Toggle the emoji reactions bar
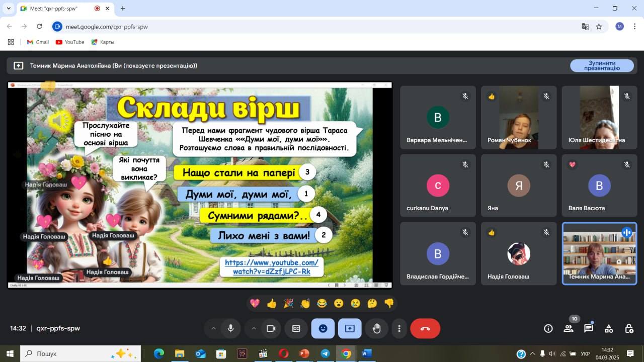This screenshot has width=644, height=362. point(323,328)
